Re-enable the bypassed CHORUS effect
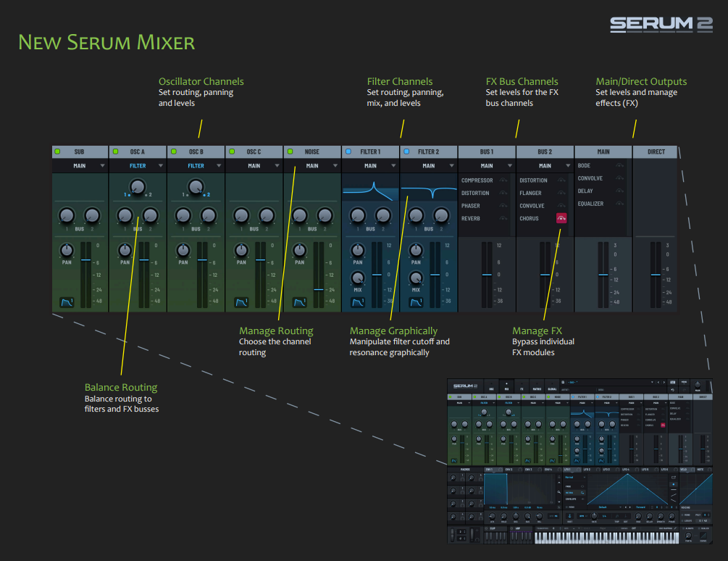 click(x=561, y=218)
